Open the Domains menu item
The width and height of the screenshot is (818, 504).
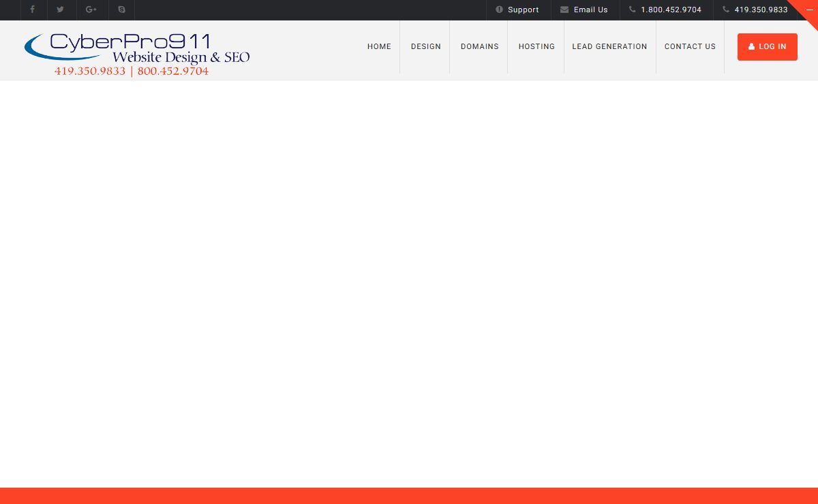[479, 46]
